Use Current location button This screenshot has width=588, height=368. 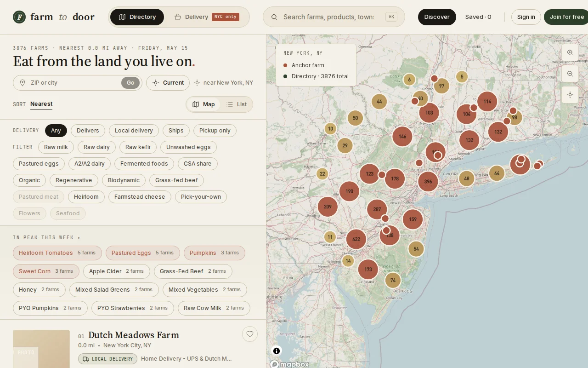[168, 83]
